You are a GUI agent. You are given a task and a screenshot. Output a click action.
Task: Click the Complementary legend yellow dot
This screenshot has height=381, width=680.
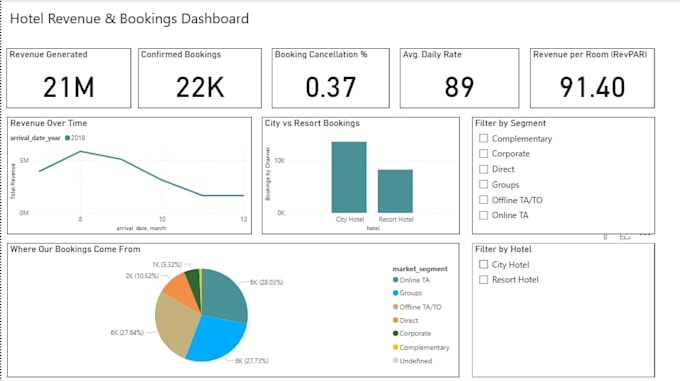coord(396,347)
